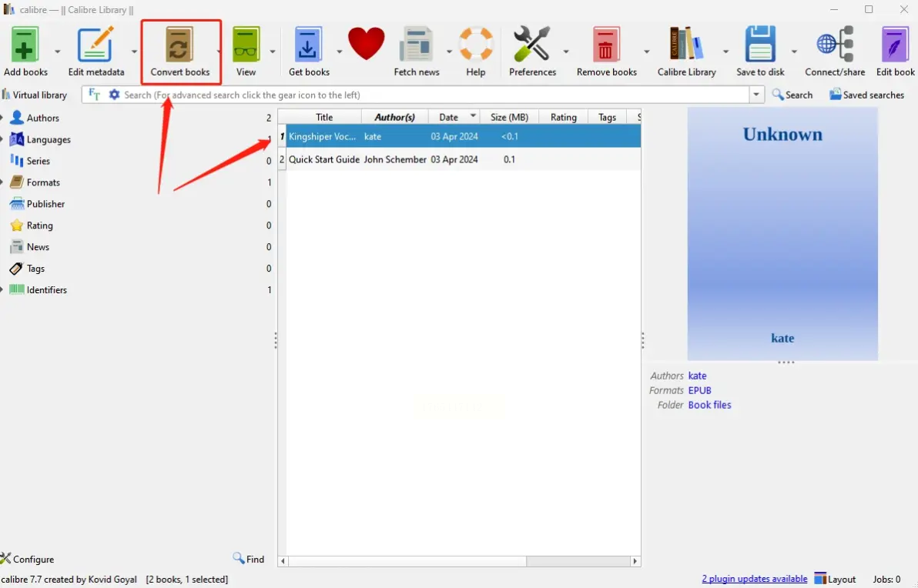The image size is (918, 588).
Task: Open Preferences dropdown arrow
Action: click(x=565, y=52)
